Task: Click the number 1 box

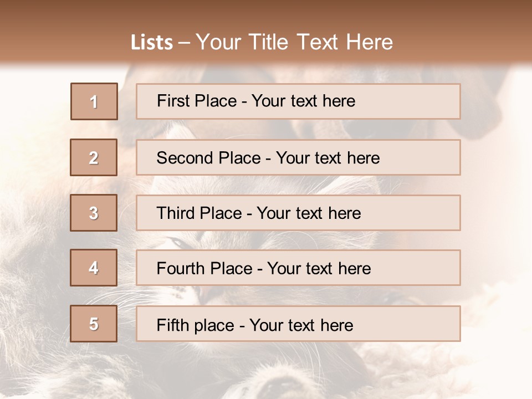Action: pyautogui.click(x=94, y=101)
